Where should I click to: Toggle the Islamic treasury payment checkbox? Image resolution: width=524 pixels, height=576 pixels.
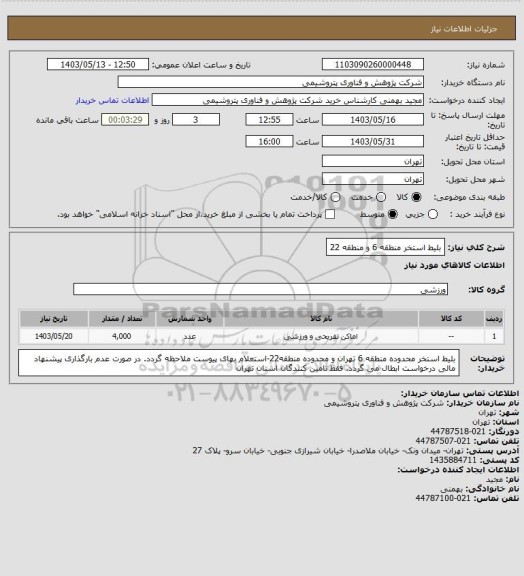330,214
